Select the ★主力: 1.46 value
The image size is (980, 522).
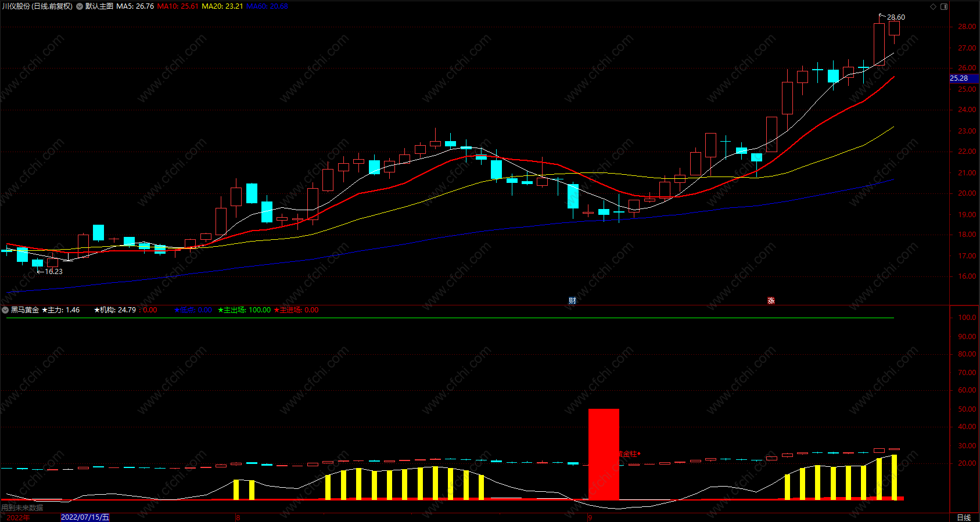(61, 310)
